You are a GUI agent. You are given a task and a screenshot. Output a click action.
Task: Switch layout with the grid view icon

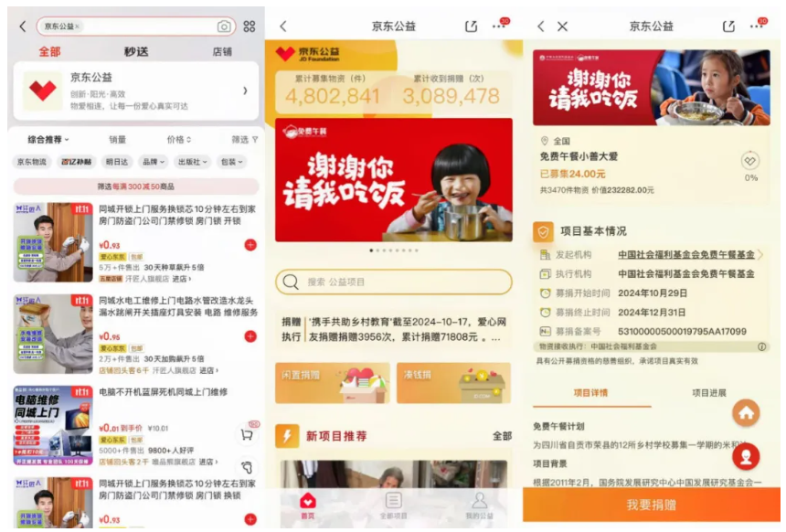pyautogui.click(x=250, y=27)
